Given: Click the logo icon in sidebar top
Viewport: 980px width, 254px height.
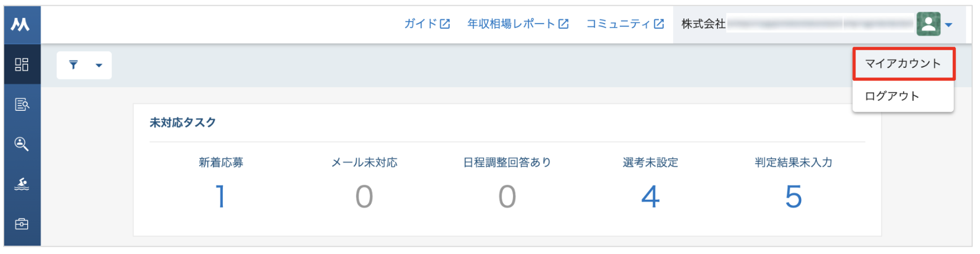Looking at the screenshot, I should (x=20, y=24).
